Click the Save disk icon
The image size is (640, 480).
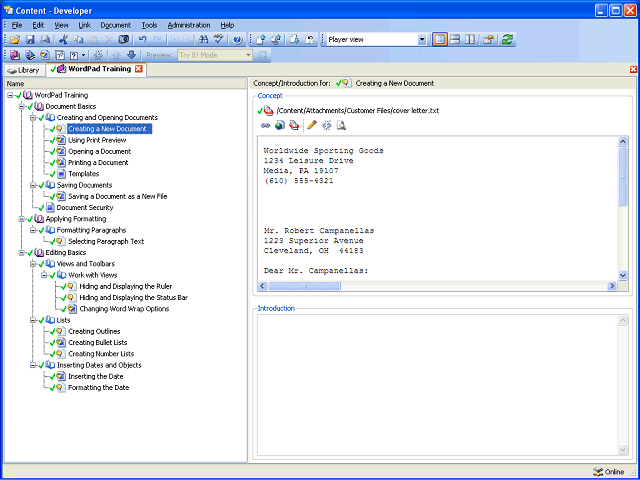click(30, 40)
